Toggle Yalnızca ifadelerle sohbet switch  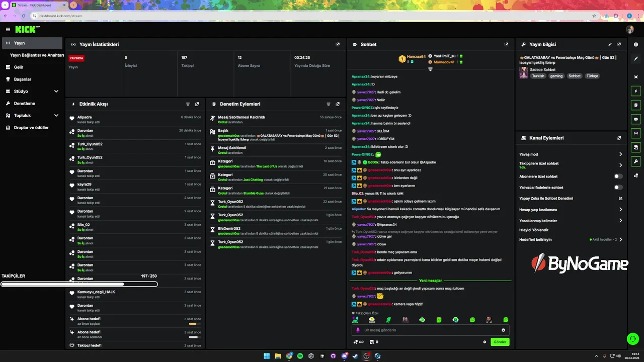click(618, 188)
